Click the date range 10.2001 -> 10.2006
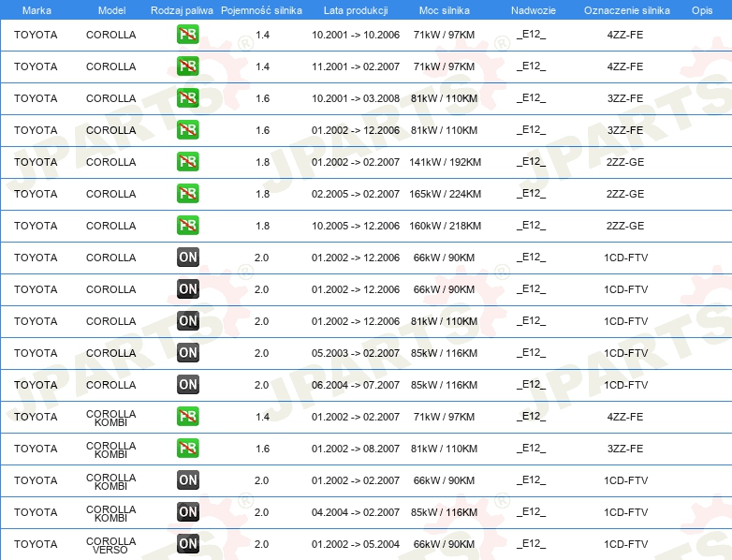The height and width of the screenshot is (560, 732). [356, 35]
